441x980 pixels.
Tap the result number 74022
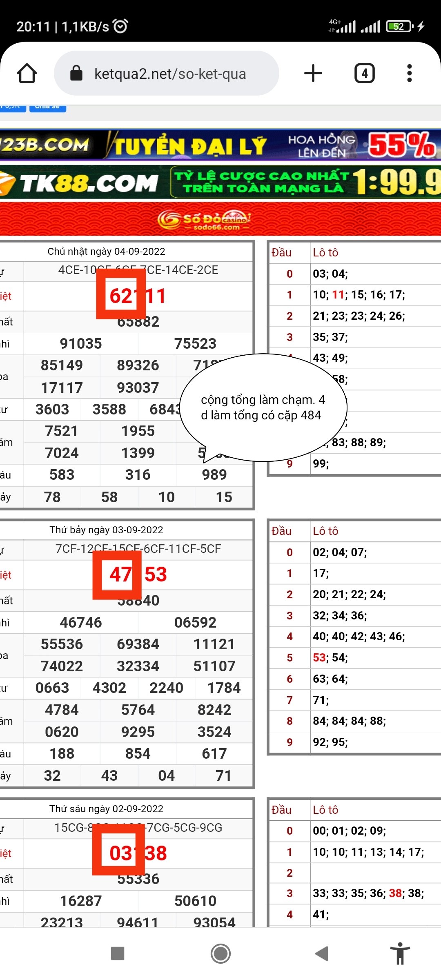62,666
